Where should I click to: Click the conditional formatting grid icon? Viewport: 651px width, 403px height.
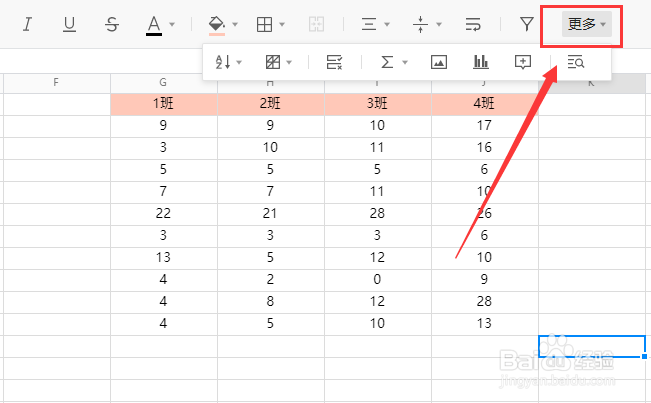point(273,63)
